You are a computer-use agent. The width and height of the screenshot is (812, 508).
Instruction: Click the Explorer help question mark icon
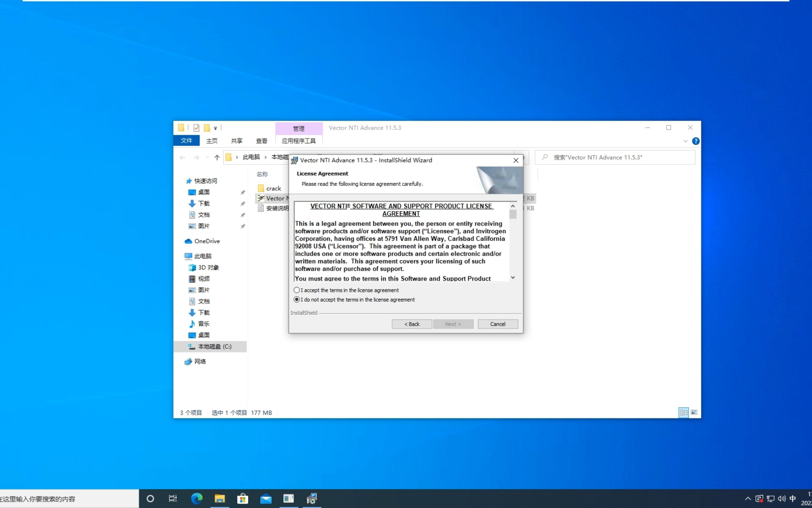(695, 141)
